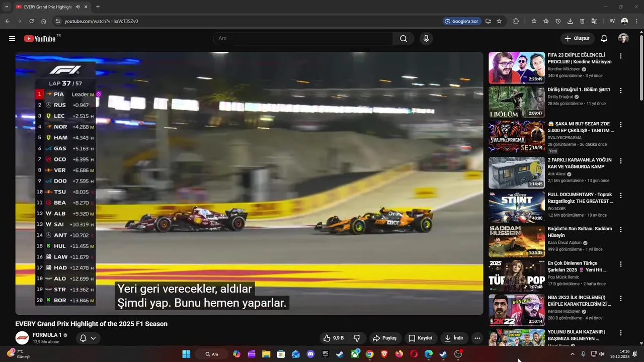Expand subscription notification bell dropdown
This screenshot has height=362, width=644.
[x=88, y=338]
